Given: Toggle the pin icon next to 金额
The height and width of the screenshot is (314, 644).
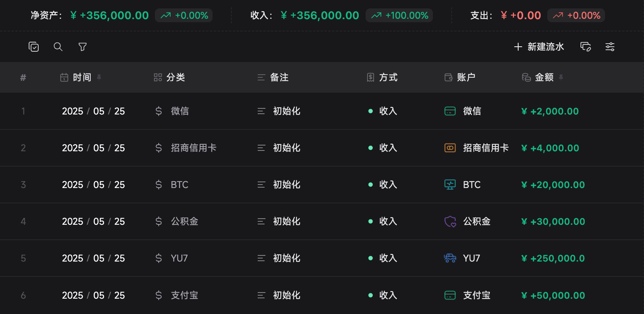Looking at the screenshot, I should 561,77.
